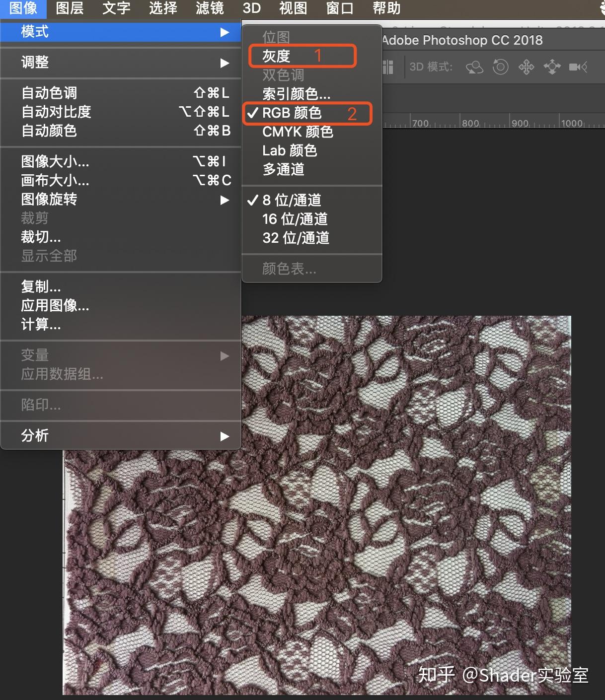
Task: Click the 3D orbit mode icon
Action: tap(474, 67)
